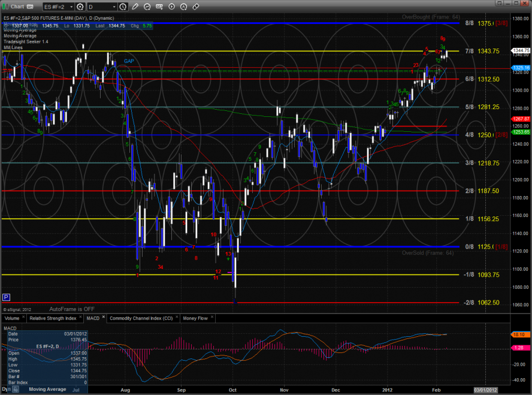Click the green 1253.65 price marker

click(x=521, y=132)
